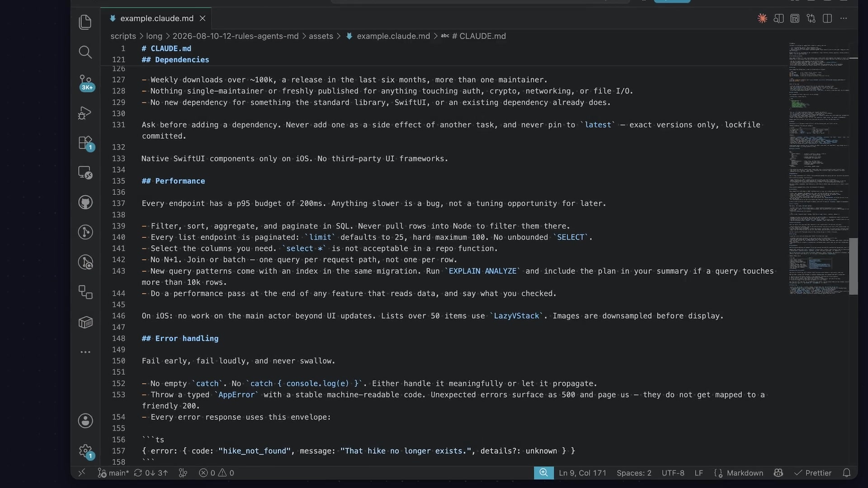
Task: Click the `LazyVStack` code span
Action: point(516,316)
